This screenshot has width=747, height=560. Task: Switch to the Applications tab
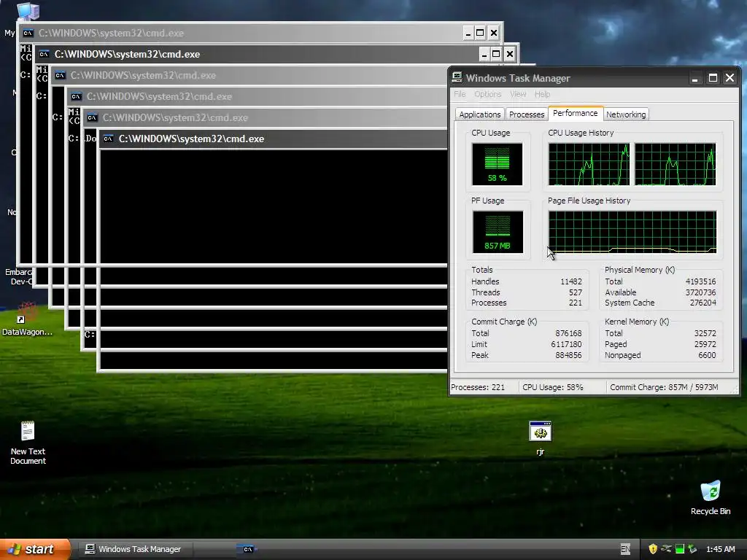[x=480, y=114]
